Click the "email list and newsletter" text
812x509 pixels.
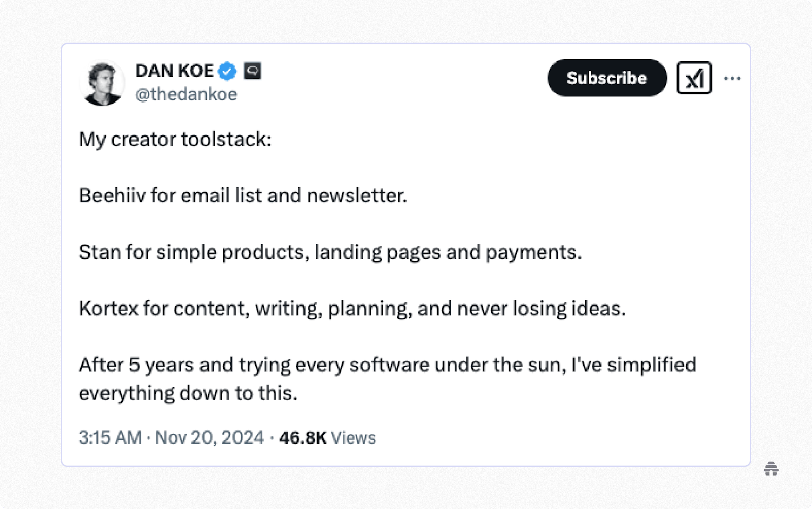tap(294, 195)
